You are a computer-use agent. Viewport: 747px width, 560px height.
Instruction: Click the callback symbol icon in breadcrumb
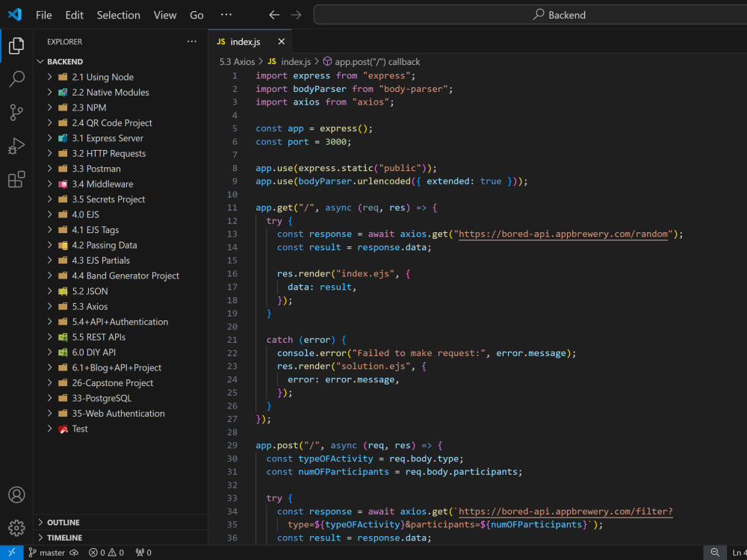(327, 61)
